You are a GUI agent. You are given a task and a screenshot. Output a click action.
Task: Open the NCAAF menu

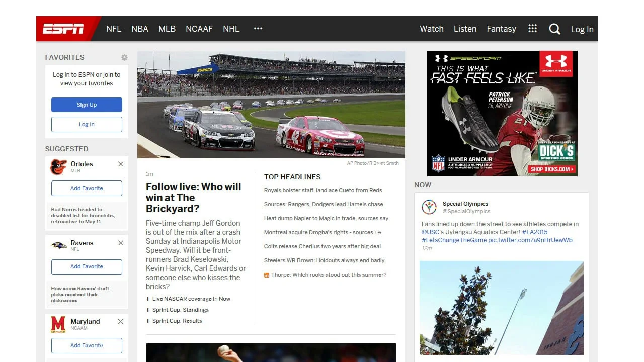(x=199, y=29)
